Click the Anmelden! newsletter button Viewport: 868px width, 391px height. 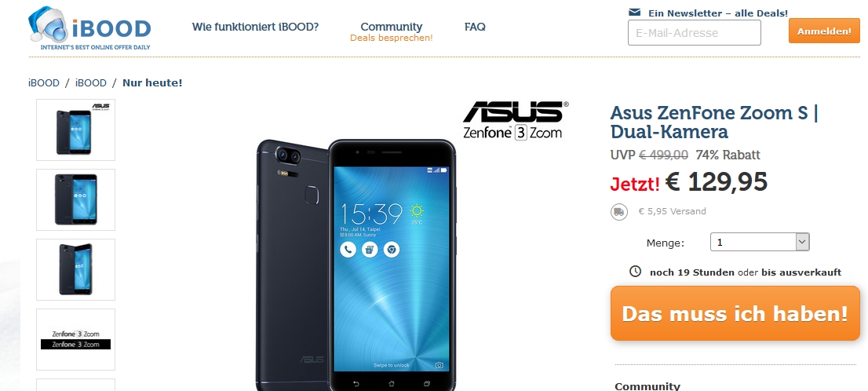pyautogui.click(x=824, y=31)
